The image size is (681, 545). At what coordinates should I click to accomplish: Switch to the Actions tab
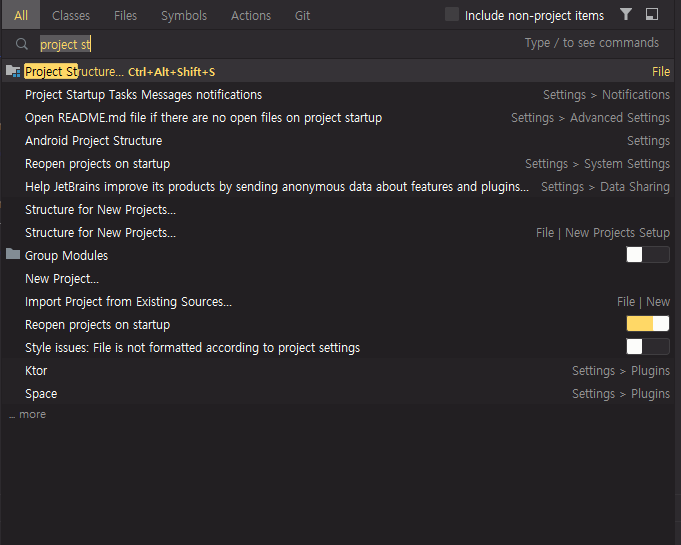(x=251, y=16)
